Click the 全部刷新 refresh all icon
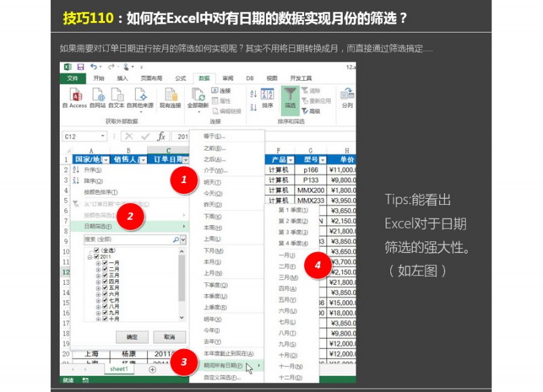The image size is (543, 392). 198,95
